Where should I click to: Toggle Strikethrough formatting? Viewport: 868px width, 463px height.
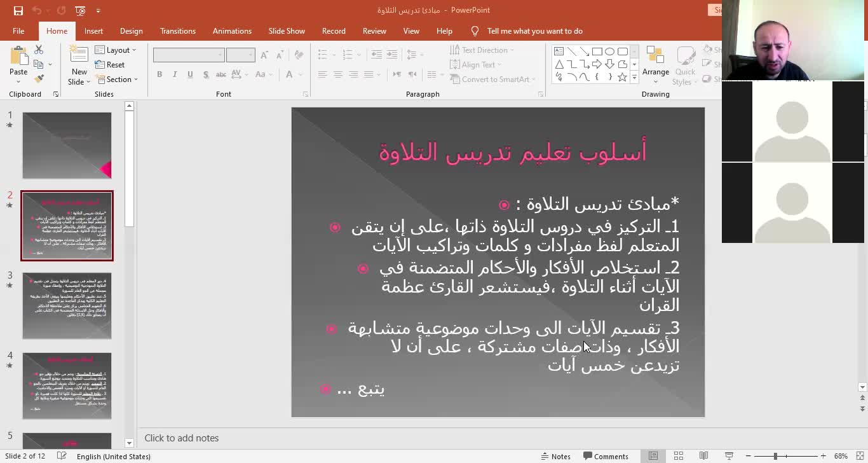point(221,74)
